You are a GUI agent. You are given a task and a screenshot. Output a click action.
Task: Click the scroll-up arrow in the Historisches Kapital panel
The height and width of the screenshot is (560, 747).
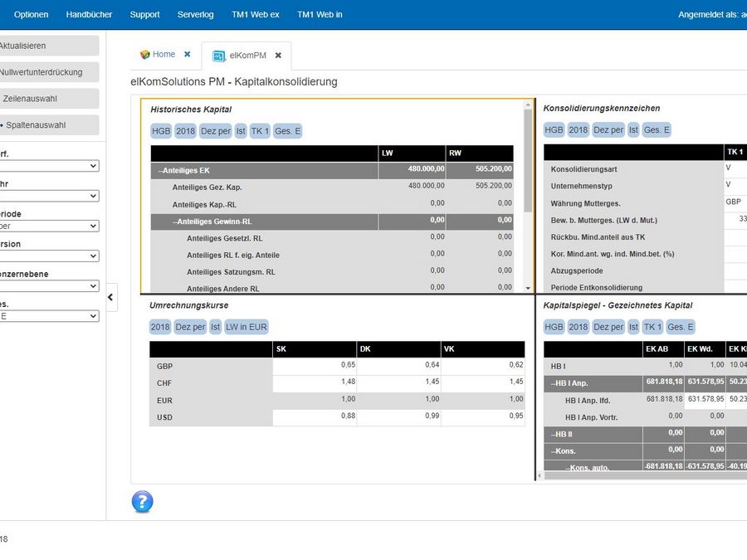click(x=528, y=105)
